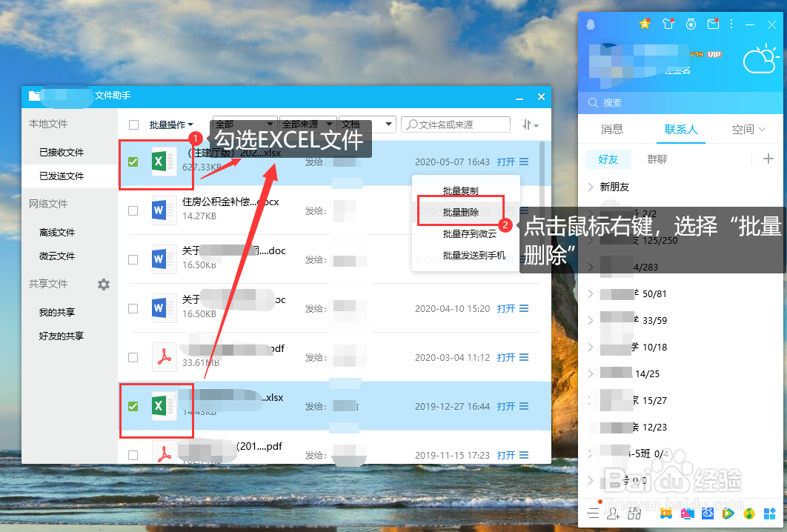Click the VIP badge in QQ profile
Viewport: 787px width, 532px height.
click(x=714, y=54)
